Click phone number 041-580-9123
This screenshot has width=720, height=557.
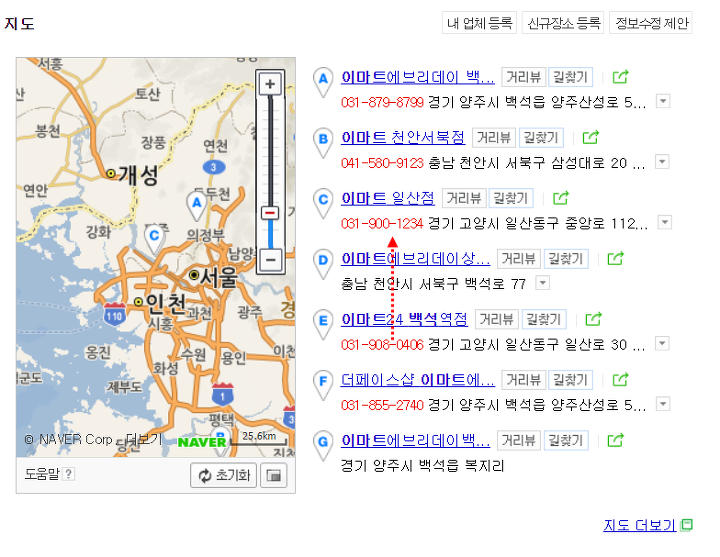click(382, 163)
